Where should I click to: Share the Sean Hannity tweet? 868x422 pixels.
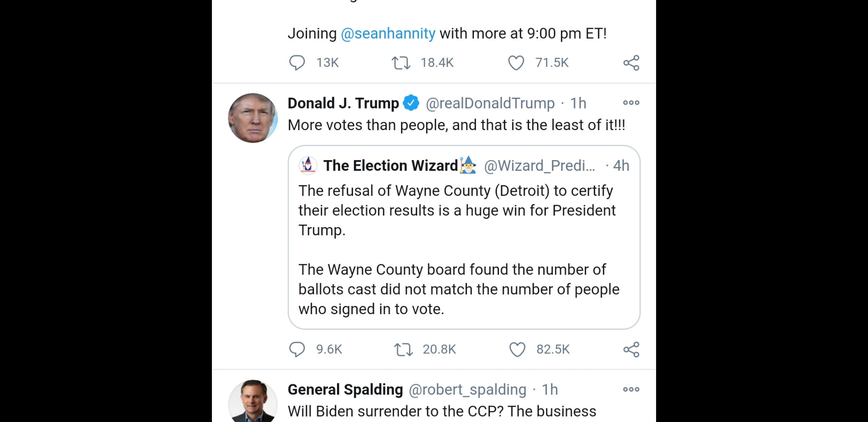[x=631, y=63]
